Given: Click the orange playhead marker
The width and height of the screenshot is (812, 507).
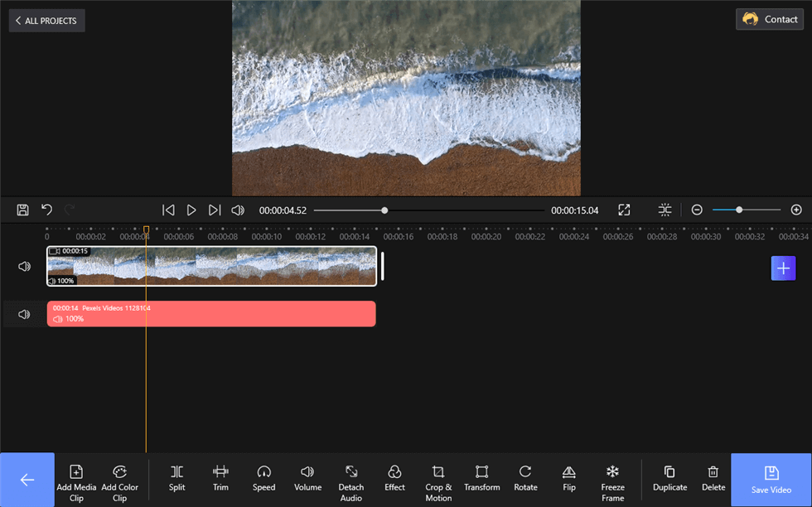Looking at the screenshot, I should (146, 229).
